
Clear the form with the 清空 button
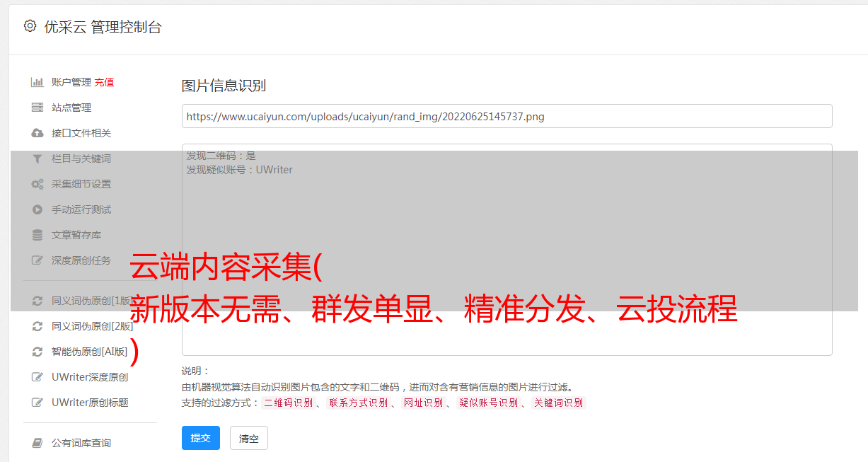point(249,438)
